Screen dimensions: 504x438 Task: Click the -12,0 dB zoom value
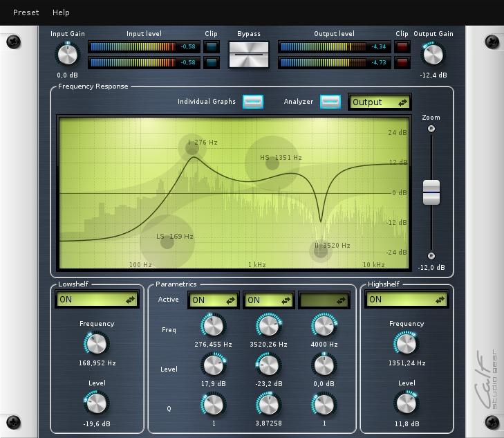pos(431,268)
